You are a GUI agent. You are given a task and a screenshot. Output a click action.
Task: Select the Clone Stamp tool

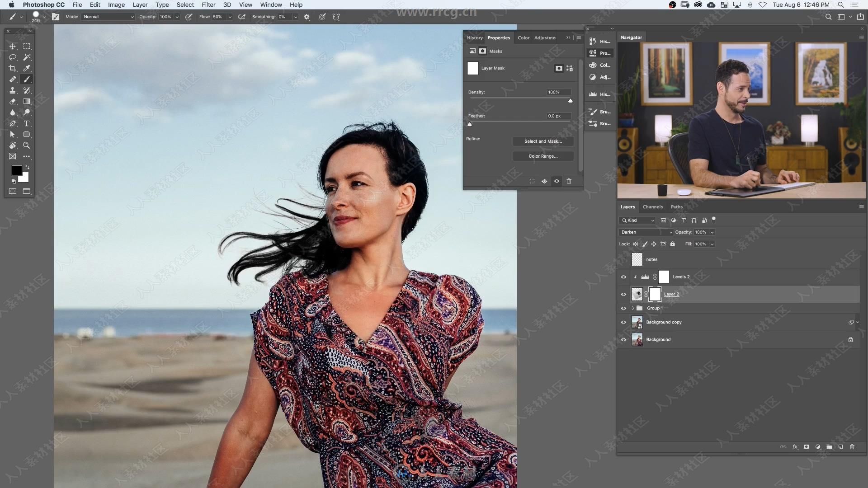(13, 90)
